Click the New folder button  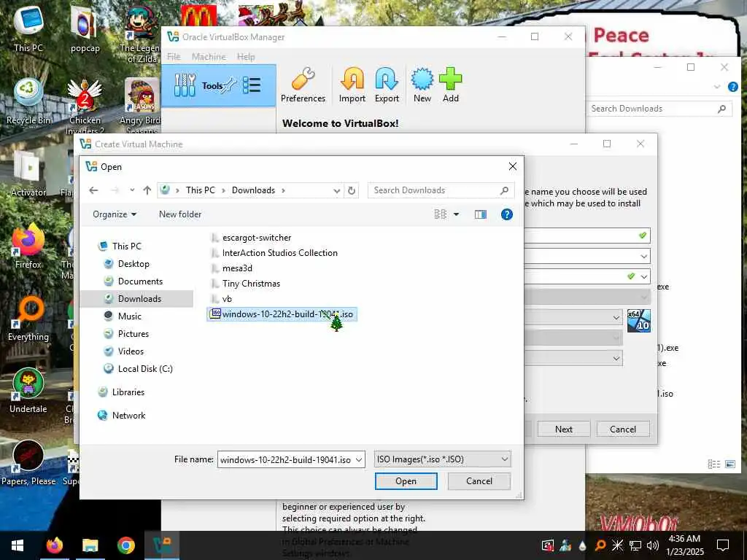[x=180, y=214]
